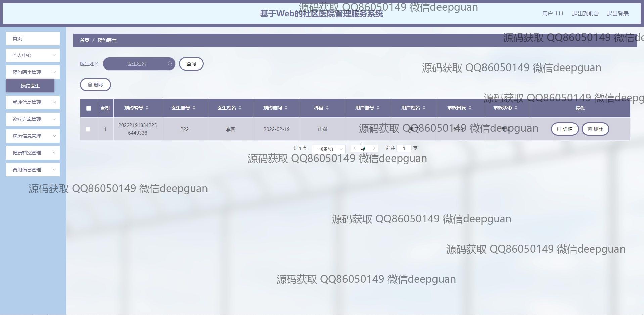
Task: Click the batch 删除 button above table
Action: point(95,85)
